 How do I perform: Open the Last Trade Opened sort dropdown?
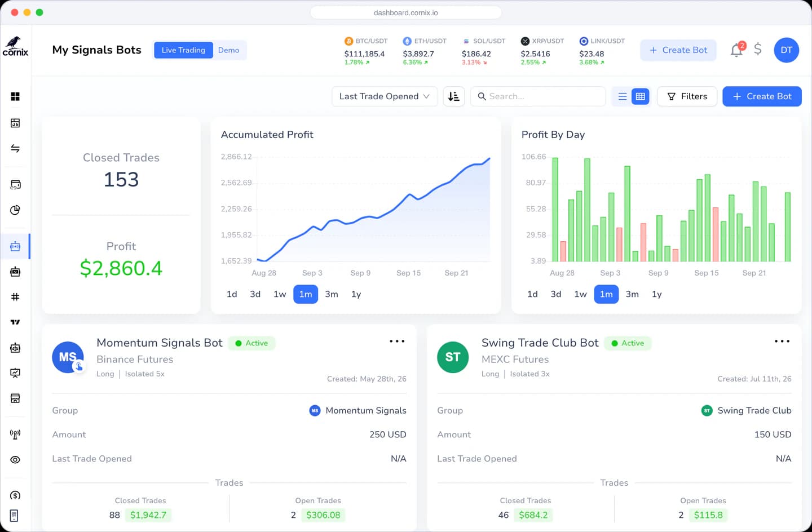click(385, 96)
